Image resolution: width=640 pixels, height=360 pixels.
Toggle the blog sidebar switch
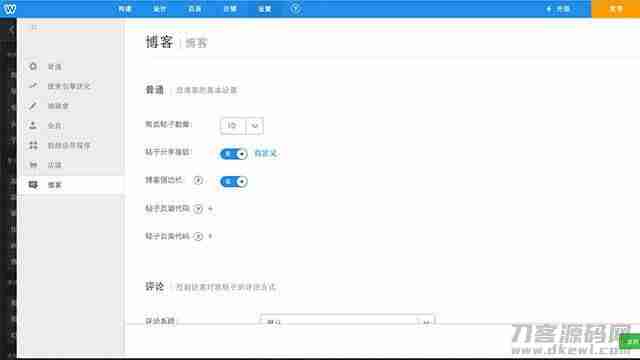click(x=233, y=182)
